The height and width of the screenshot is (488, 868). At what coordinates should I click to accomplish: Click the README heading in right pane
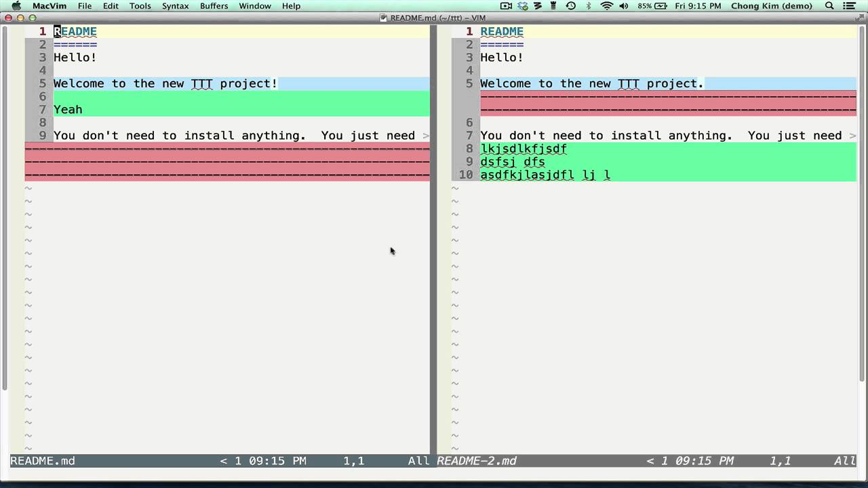click(x=502, y=31)
